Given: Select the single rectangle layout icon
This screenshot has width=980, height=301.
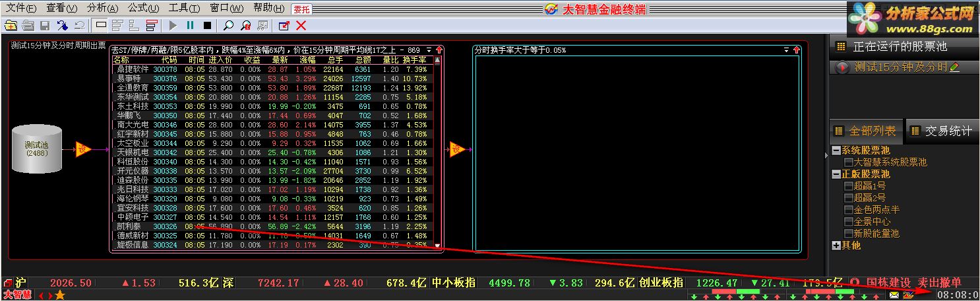Looking at the screenshot, I should (101, 26).
